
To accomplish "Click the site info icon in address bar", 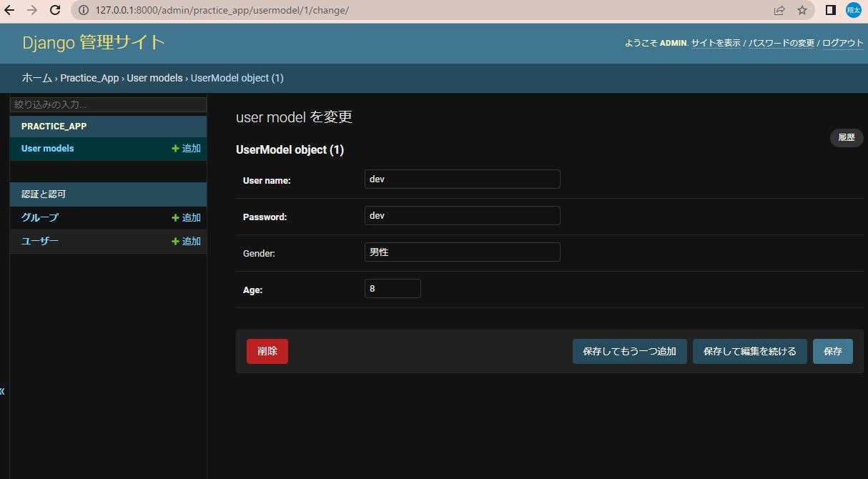I will coord(83,11).
